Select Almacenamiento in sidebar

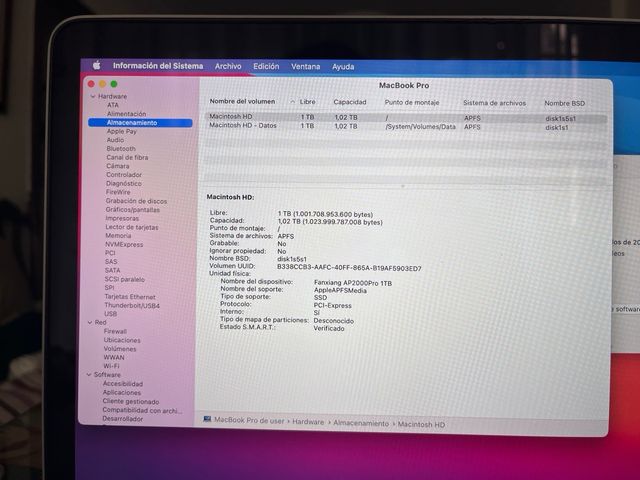click(140, 122)
